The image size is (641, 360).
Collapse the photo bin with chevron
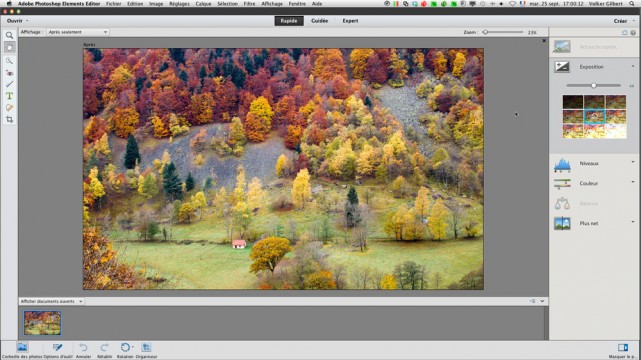point(542,301)
